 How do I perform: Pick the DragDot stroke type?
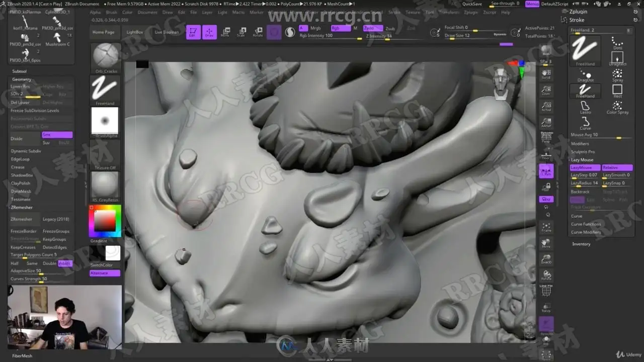(x=586, y=76)
